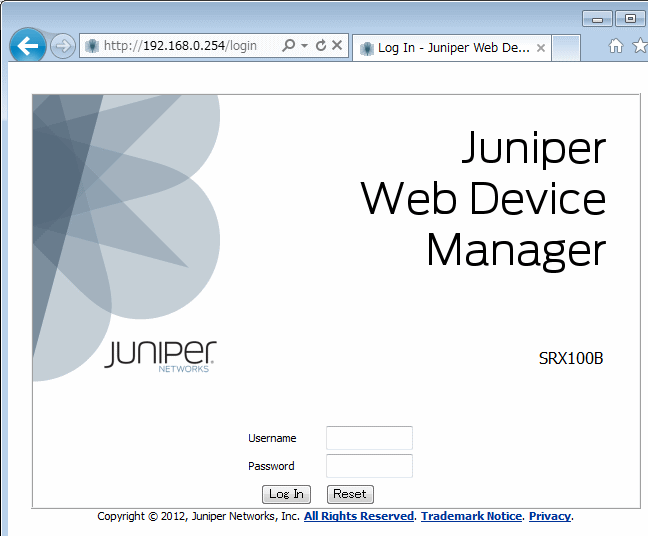Screen dimensions: 648x536
Task: Open the Trademark Notice link
Action: [x=472, y=516]
